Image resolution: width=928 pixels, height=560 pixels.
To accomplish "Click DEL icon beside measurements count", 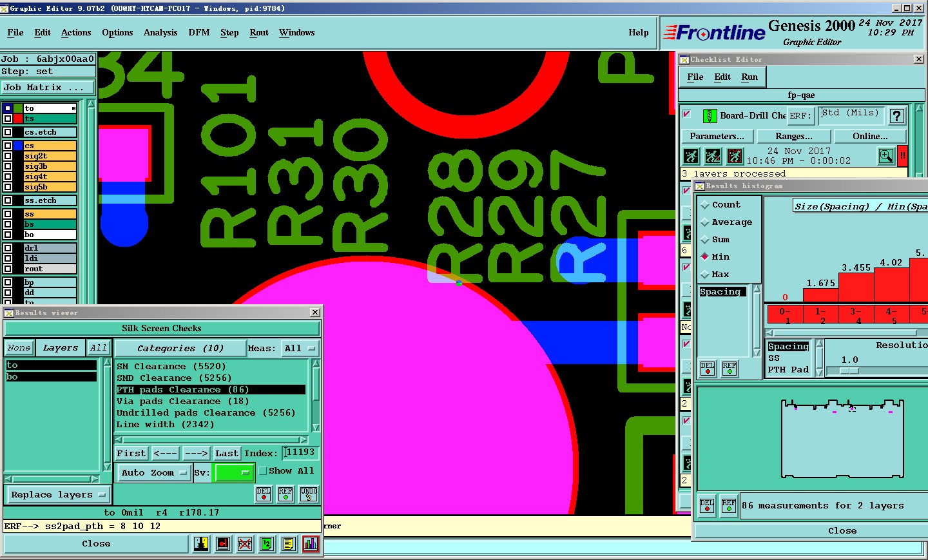I will tap(707, 506).
